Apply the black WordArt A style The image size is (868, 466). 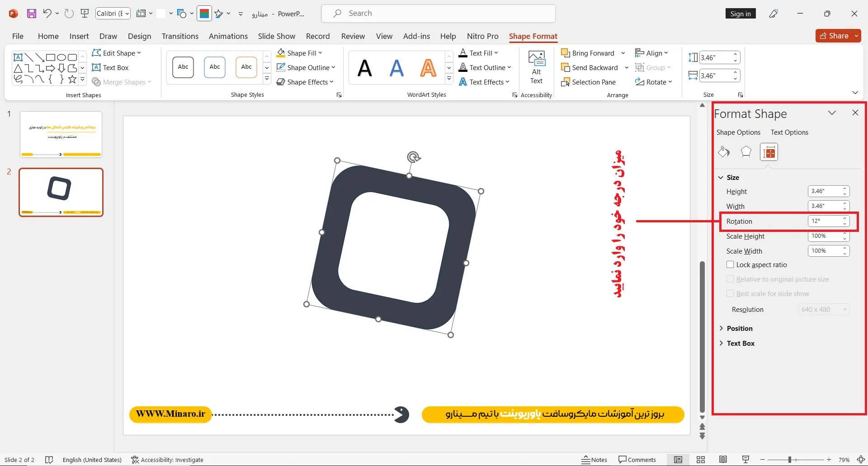[365, 68]
